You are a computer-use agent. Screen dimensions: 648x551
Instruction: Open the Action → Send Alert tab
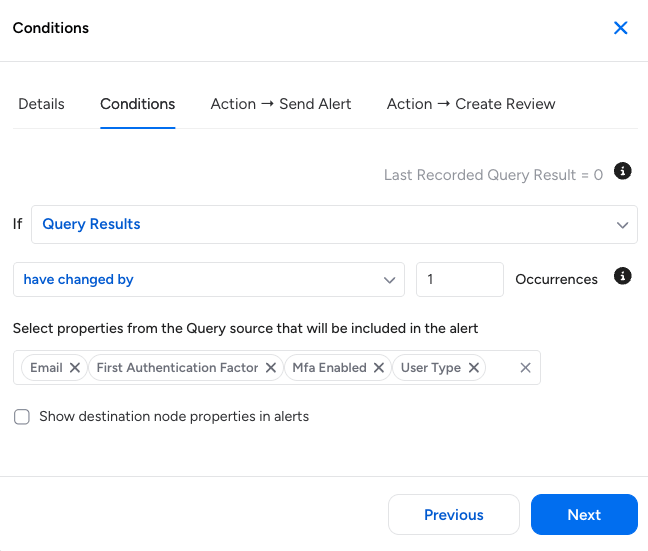[x=281, y=104]
